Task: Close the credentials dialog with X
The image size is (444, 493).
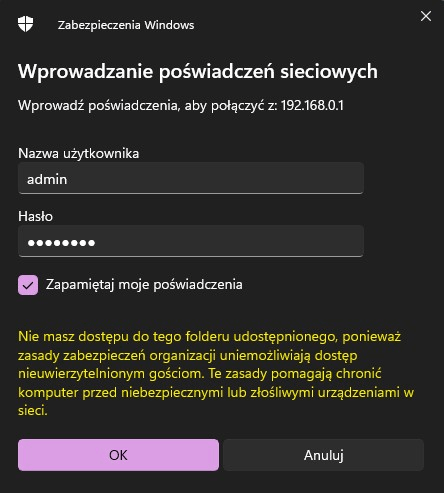Action: pos(426,16)
